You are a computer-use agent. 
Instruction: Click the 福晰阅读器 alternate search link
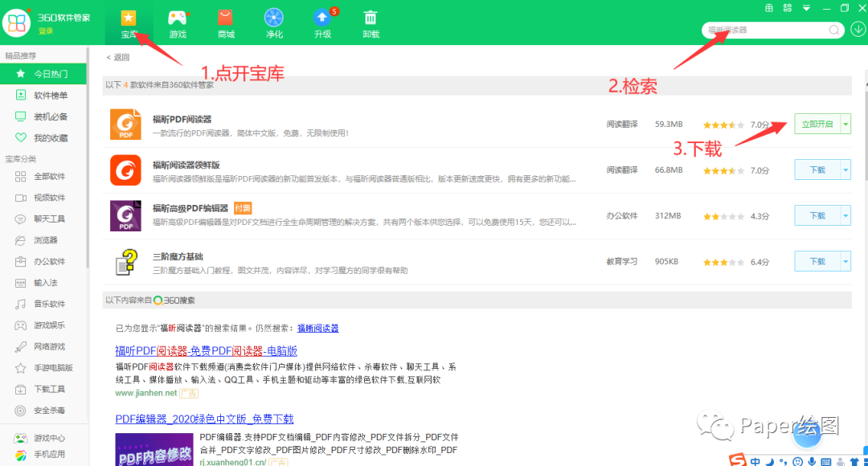point(317,328)
